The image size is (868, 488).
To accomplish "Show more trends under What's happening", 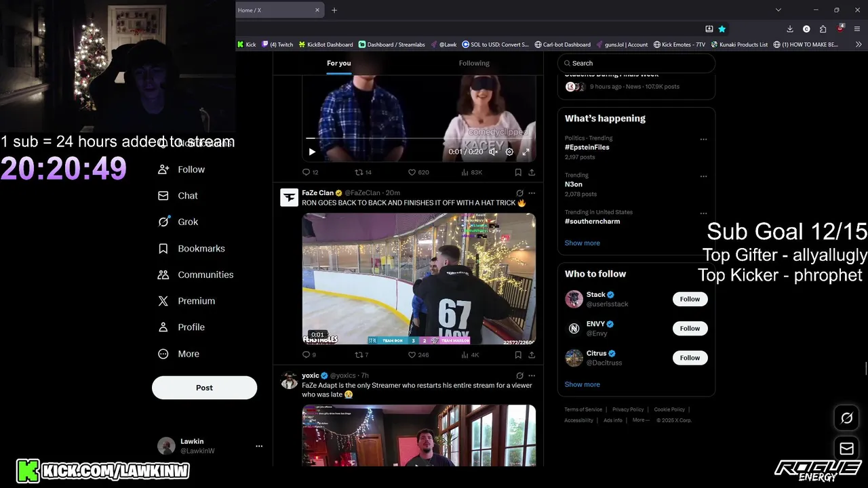I will click(582, 243).
